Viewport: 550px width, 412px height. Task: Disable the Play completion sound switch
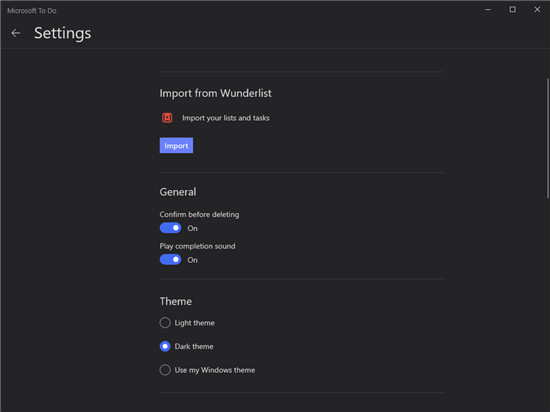tap(170, 259)
